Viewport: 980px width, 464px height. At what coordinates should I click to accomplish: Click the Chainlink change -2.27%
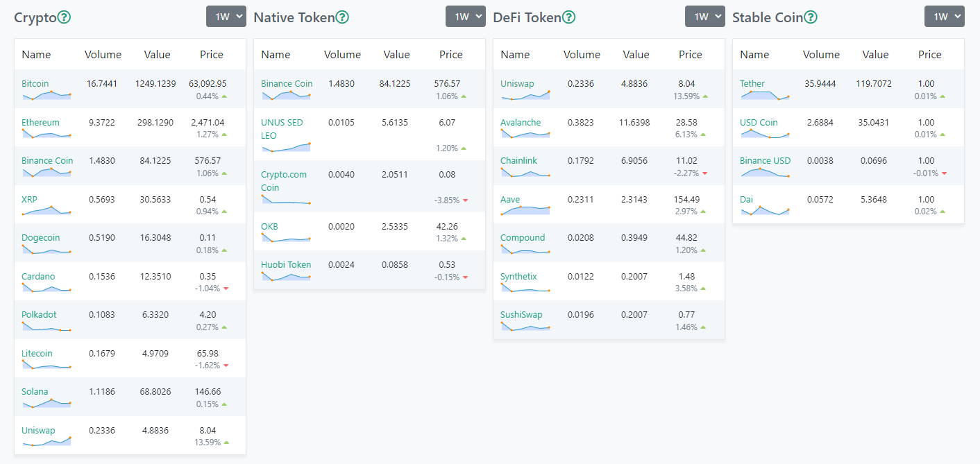pyautogui.click(x=686, y=173)
